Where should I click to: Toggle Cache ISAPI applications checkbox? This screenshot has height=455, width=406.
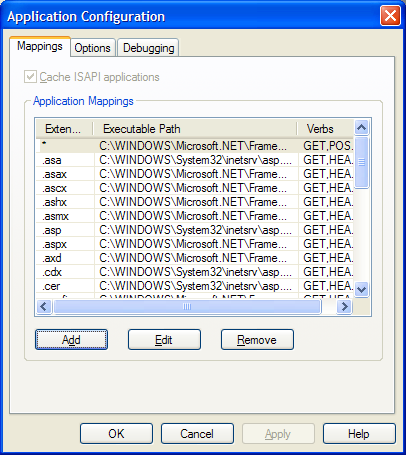point(30,77)
